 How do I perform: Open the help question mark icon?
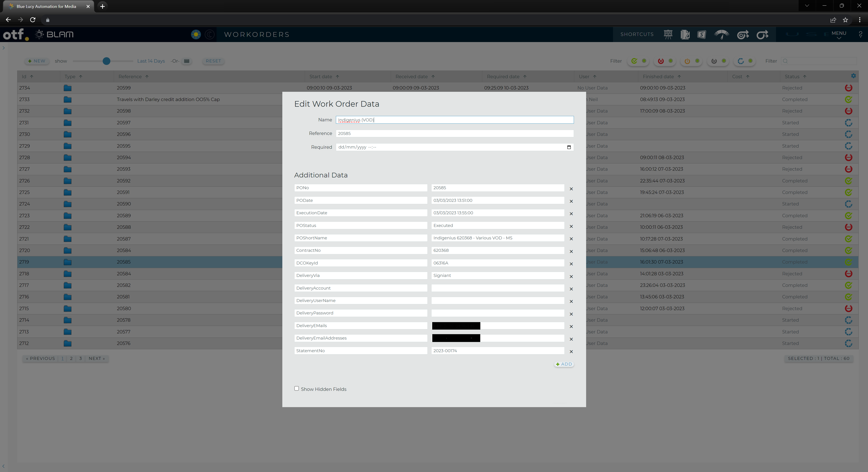tap(860, 34)
